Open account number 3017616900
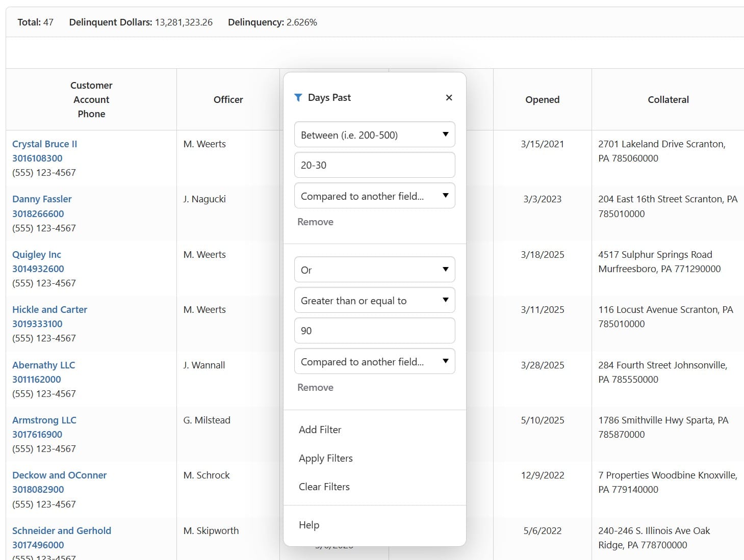The image size is (744, 560). (x=37, y=434)
